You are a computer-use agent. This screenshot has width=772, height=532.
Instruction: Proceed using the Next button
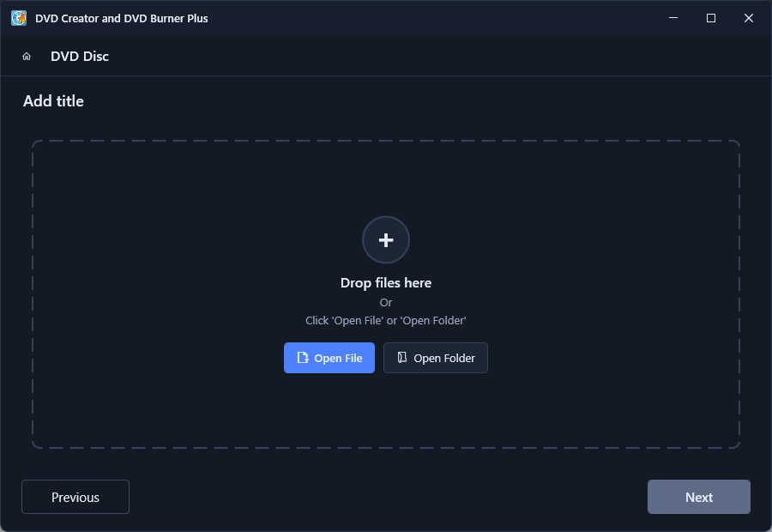click(699, 497)
